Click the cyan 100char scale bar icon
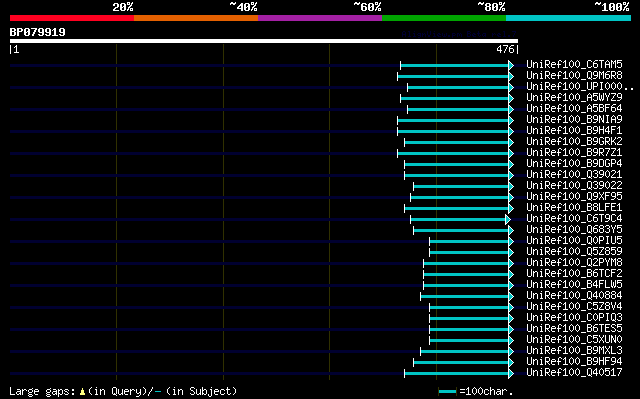The image size is (640, 399). pyautogui.click(x=447, y=392)
